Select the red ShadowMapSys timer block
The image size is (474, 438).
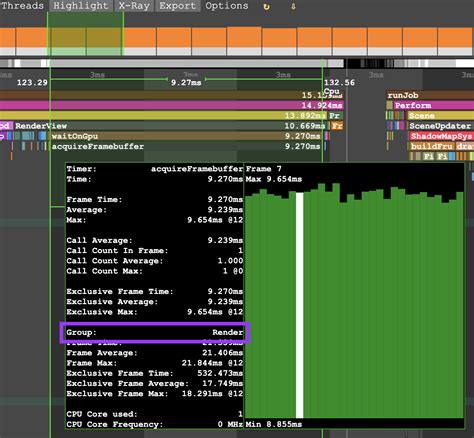(442, 136)
